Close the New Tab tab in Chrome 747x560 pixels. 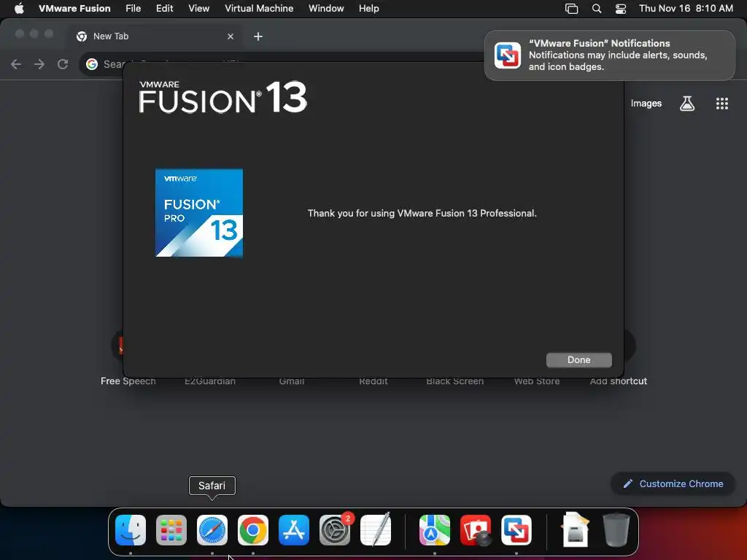231,36
